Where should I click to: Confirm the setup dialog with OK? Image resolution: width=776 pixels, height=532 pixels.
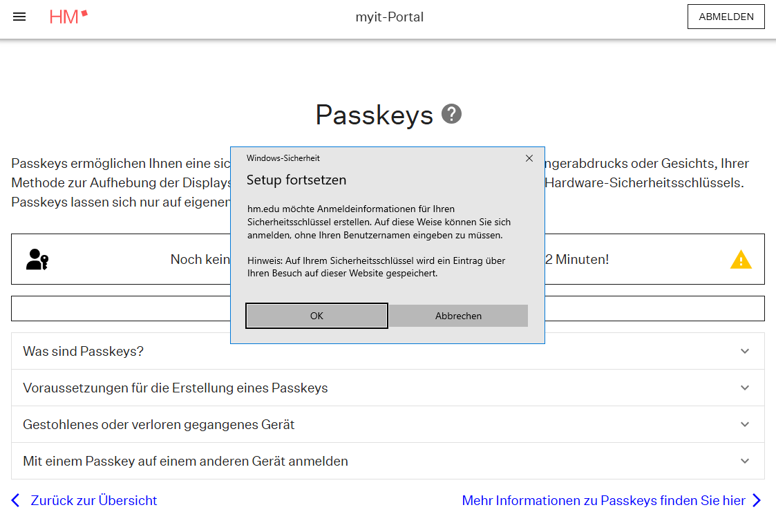tap(316, 316)
